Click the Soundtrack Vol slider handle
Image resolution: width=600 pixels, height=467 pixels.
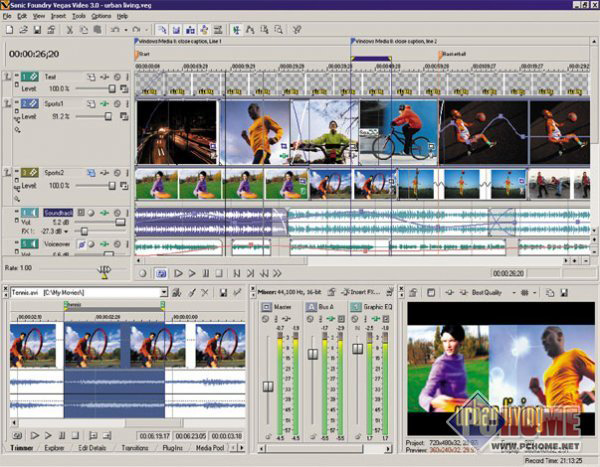120,222
